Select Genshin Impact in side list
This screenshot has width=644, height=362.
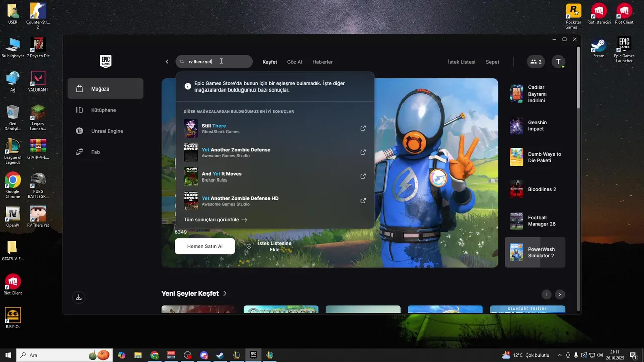pos(535,126)
